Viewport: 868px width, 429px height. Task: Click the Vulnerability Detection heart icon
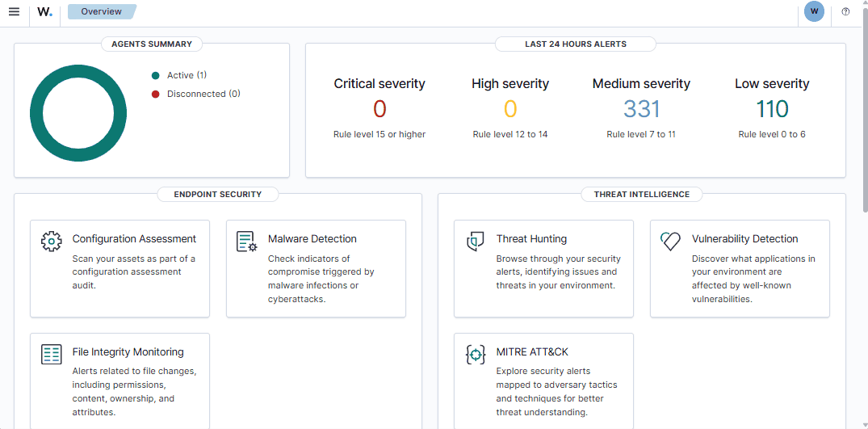click(671, 242)
